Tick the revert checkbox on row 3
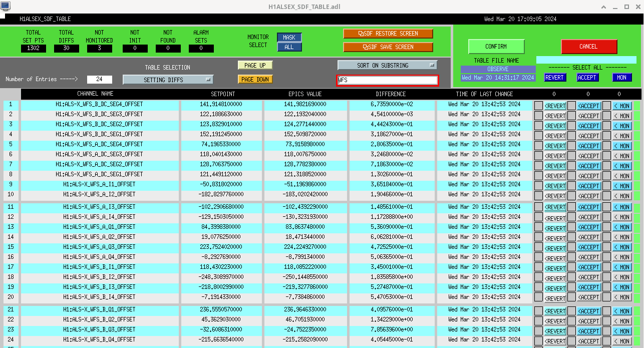The image size is (644, 348). pyautogui.click(x=538, y=126)
